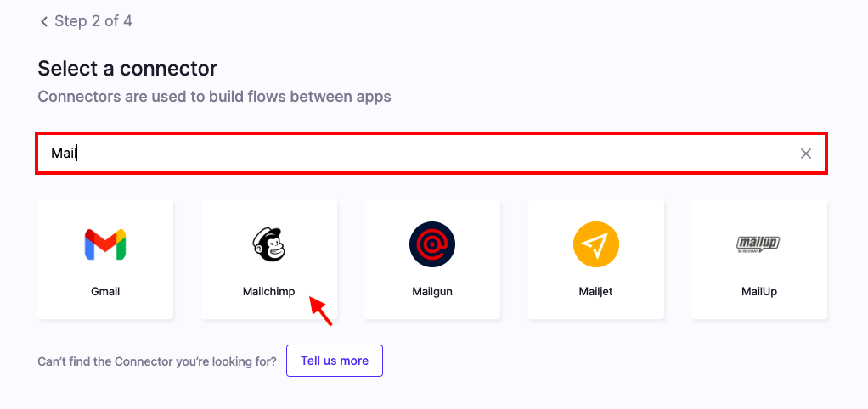Open the Mailjet connector card
The image size is (868, 409).
pos(595,259)
